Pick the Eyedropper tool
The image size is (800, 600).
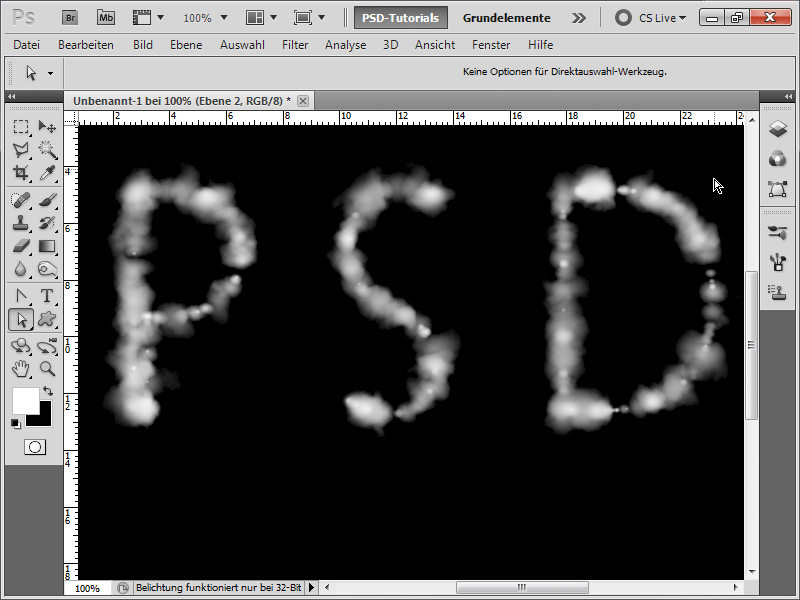coord(47,172)
